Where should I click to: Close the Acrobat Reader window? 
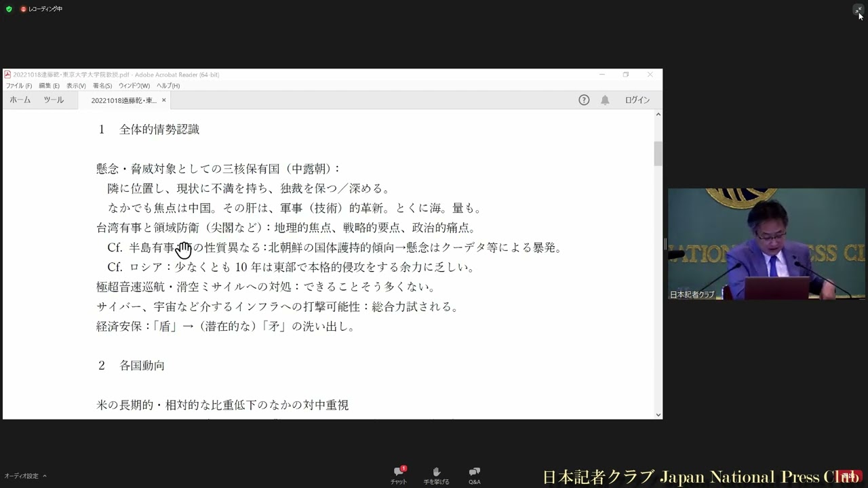[x=650, y=75]
